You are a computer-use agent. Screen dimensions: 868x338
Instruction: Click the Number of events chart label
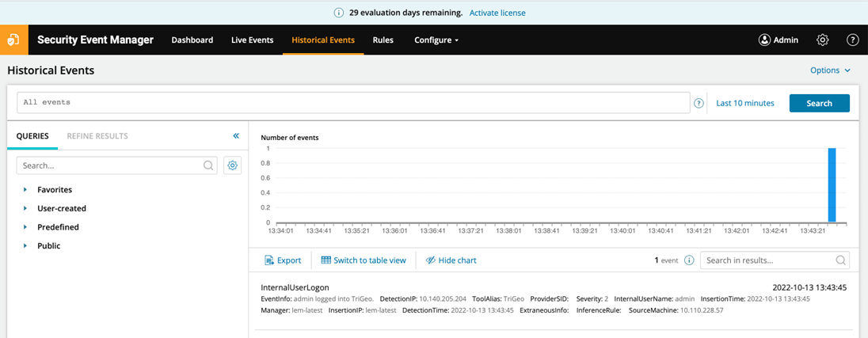290,138
